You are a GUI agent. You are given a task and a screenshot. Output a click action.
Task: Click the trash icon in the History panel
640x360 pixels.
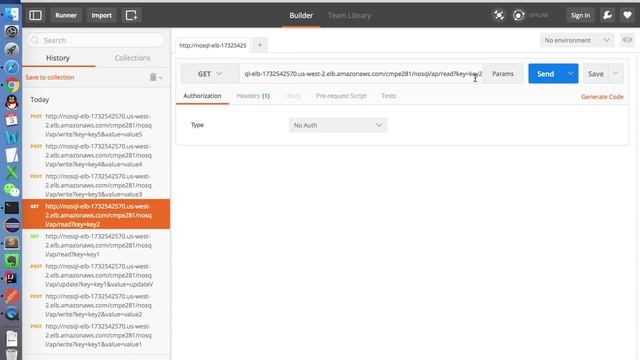click(153, 77)
